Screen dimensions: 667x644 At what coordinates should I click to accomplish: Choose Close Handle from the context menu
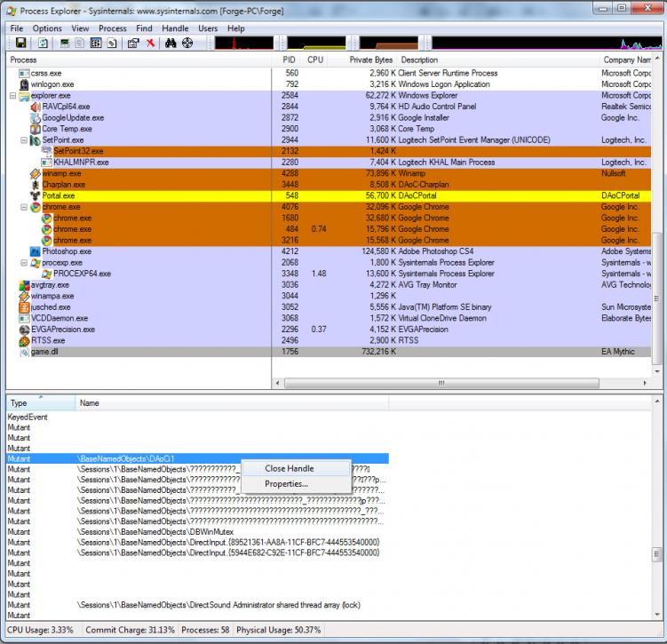297,468
